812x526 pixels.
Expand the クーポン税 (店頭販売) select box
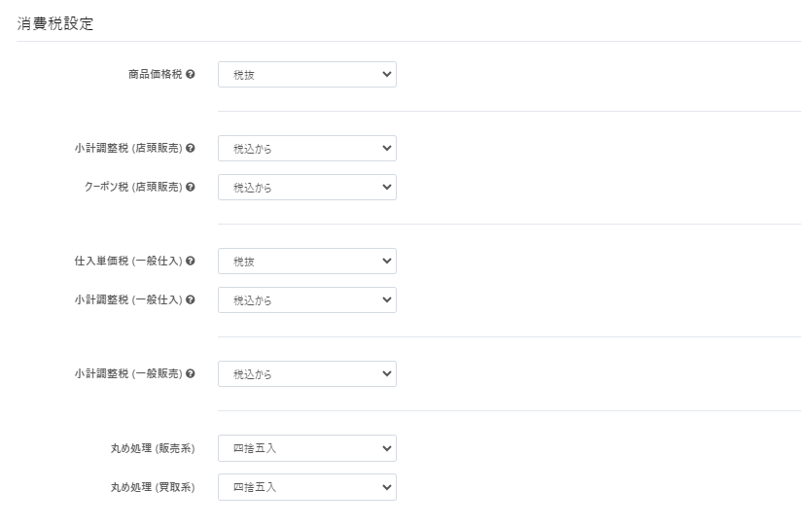coord(307,188)
